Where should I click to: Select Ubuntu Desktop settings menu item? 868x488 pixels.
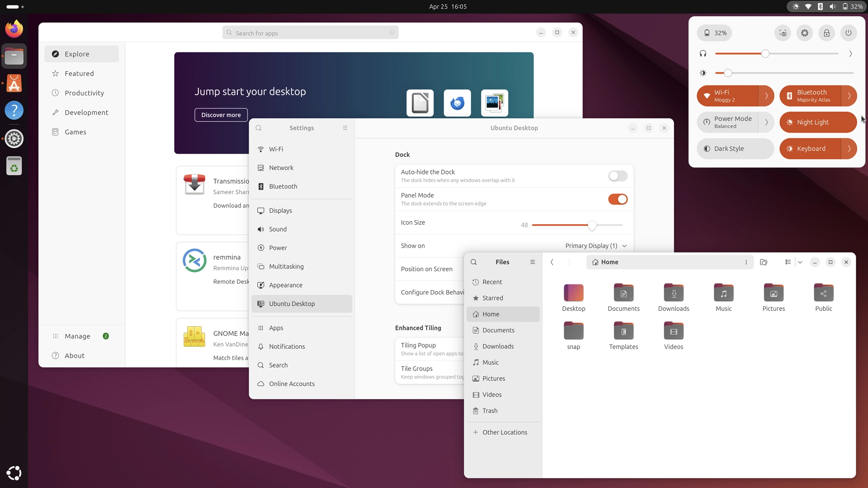pos(292,303)
